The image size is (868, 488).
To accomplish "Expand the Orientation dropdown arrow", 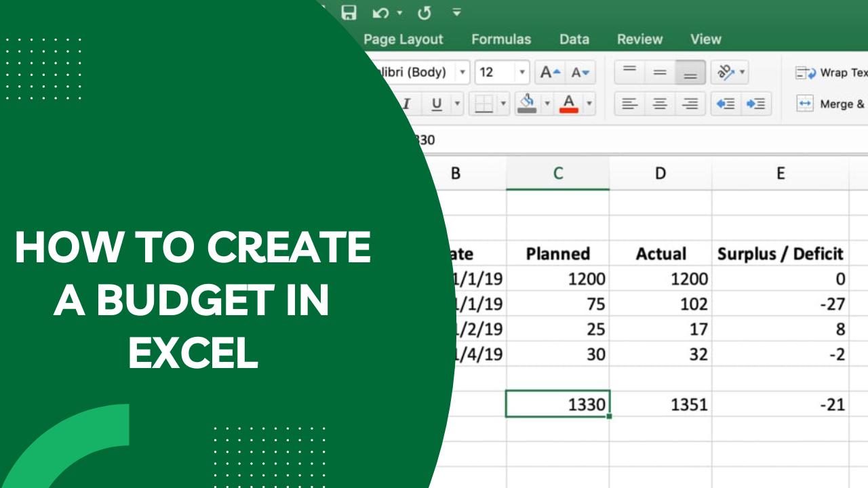I will point(743,72).
